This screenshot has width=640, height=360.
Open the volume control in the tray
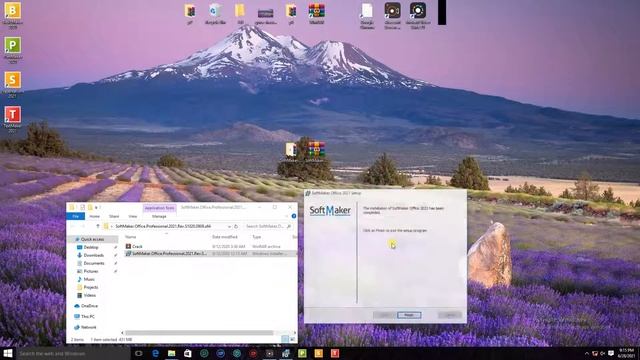coord(602,353)
